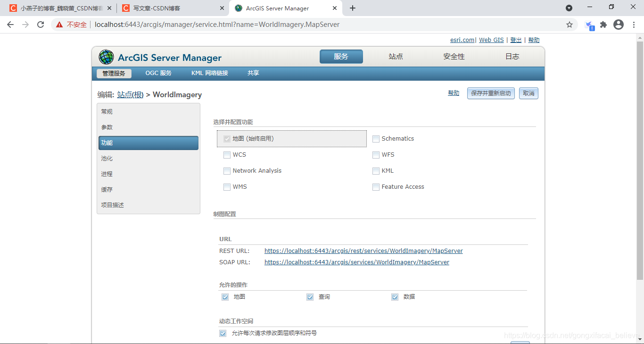
Task: Toggle 允许每次请求修改图层顺序和符号 checkbox
Action: [x=223, y=333]
